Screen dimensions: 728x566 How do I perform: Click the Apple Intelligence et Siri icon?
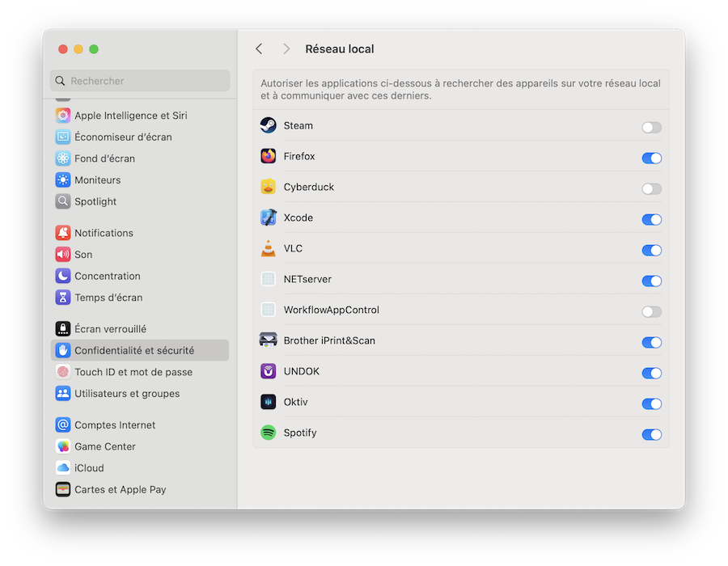pyautogui.click(x=63, y=116)
